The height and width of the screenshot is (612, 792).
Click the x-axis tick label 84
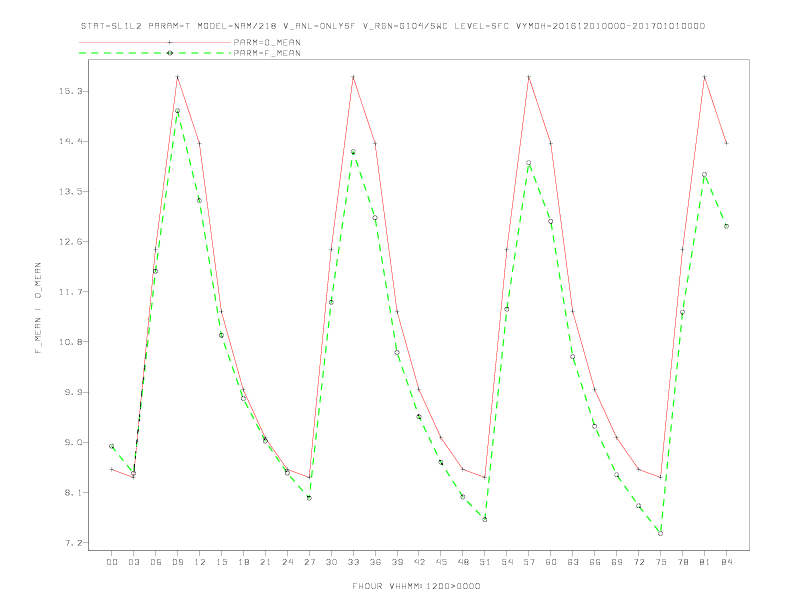pos(726,562)
